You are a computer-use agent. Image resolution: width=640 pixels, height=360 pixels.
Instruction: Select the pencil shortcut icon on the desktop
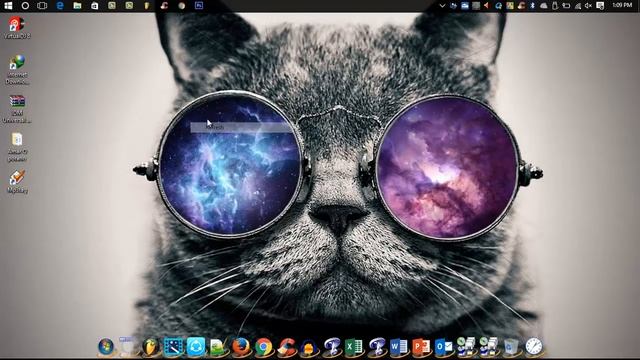pos(17,182)
